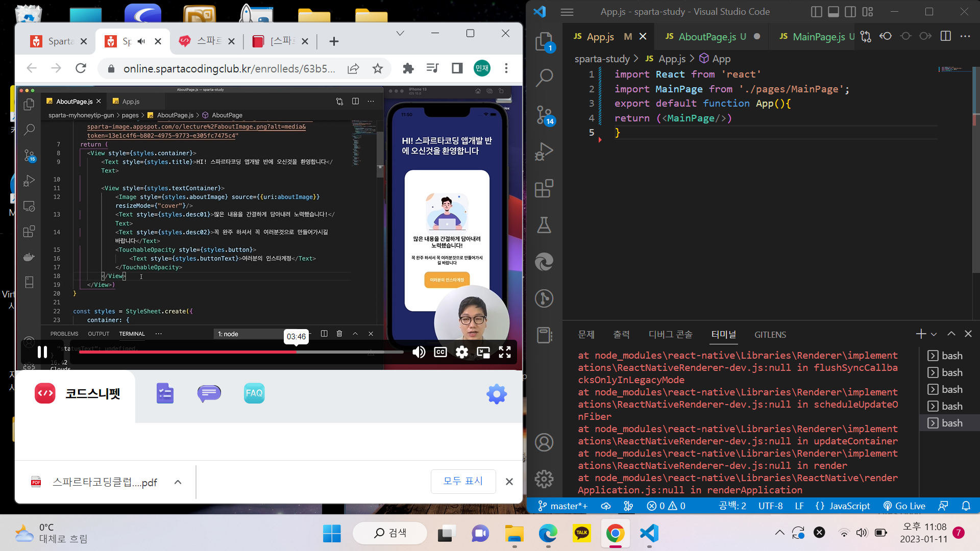
Task: Expand options for the downloaded pdf file
Action: click(178, 482)
